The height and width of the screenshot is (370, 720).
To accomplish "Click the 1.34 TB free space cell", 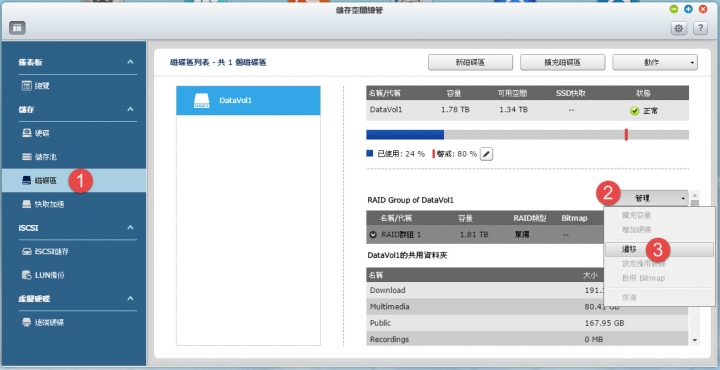I will click(x=513, y=110).
